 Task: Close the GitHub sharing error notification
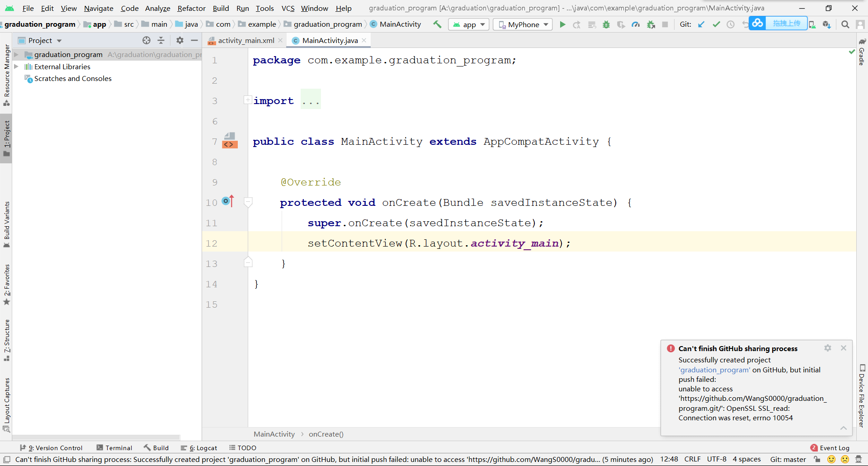(844, 348)
